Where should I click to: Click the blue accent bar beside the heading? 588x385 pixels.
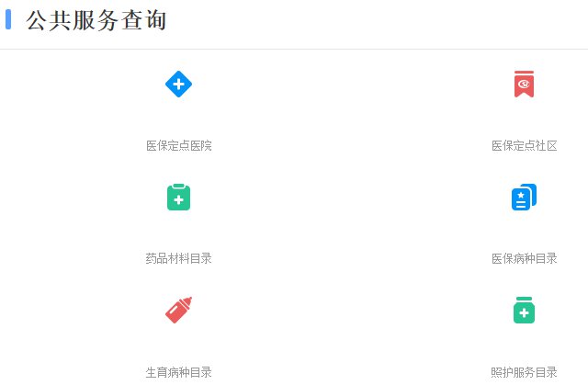8,19
